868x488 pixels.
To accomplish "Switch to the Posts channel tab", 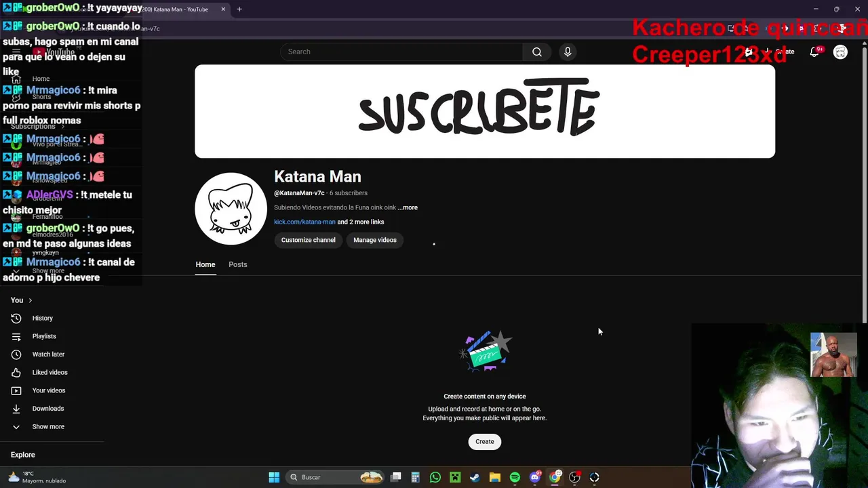I will [x=237, y=264].
